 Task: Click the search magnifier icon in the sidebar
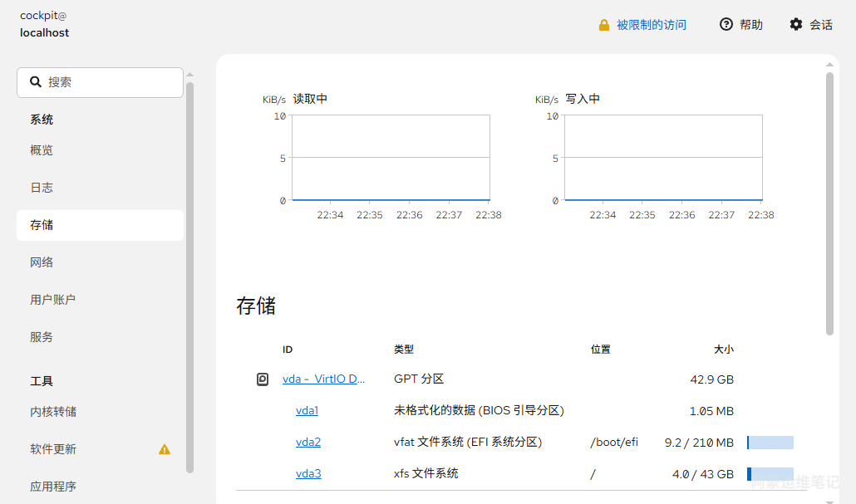36,82
